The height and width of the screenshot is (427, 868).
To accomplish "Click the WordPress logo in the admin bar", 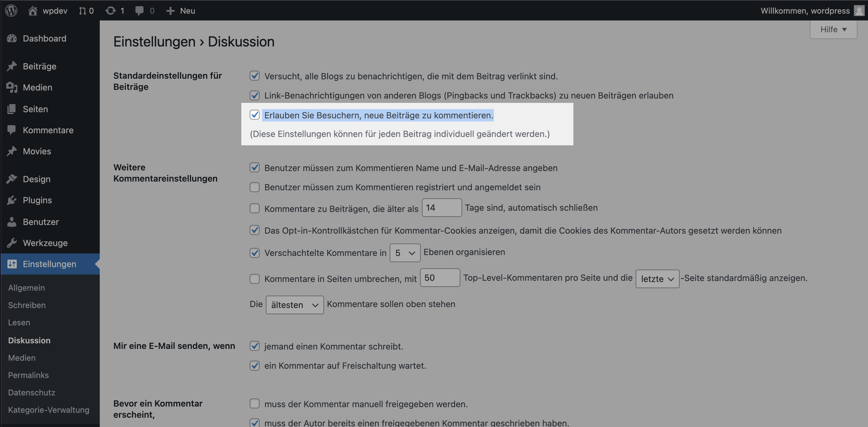I will click(11, 11).
